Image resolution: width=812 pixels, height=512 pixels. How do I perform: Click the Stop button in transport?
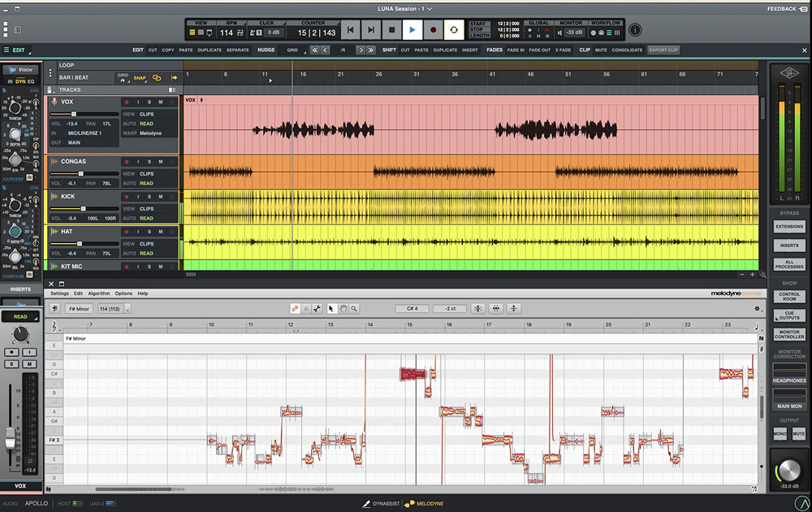click(391, 30)
